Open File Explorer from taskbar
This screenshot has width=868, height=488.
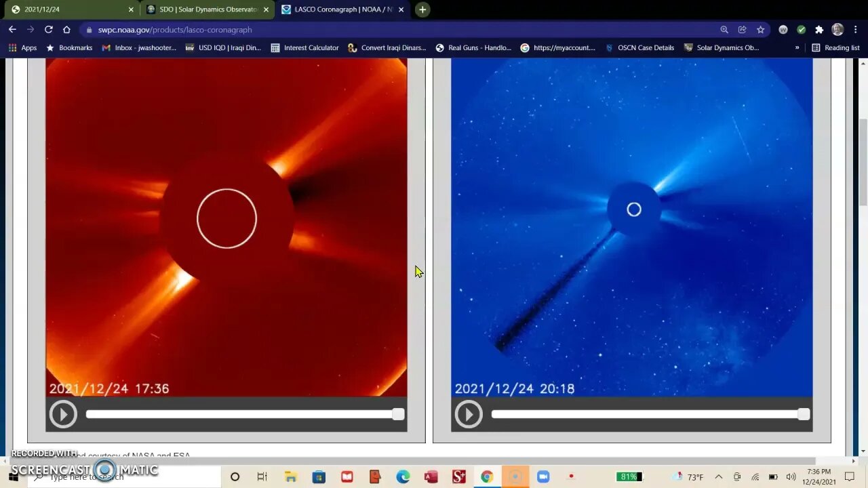coord(290,477)
